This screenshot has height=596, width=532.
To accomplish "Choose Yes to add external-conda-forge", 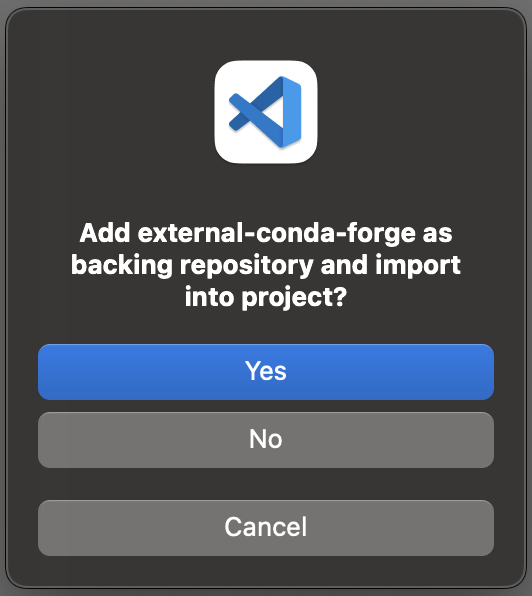I will pyautogui.click(x=266, y=372).
